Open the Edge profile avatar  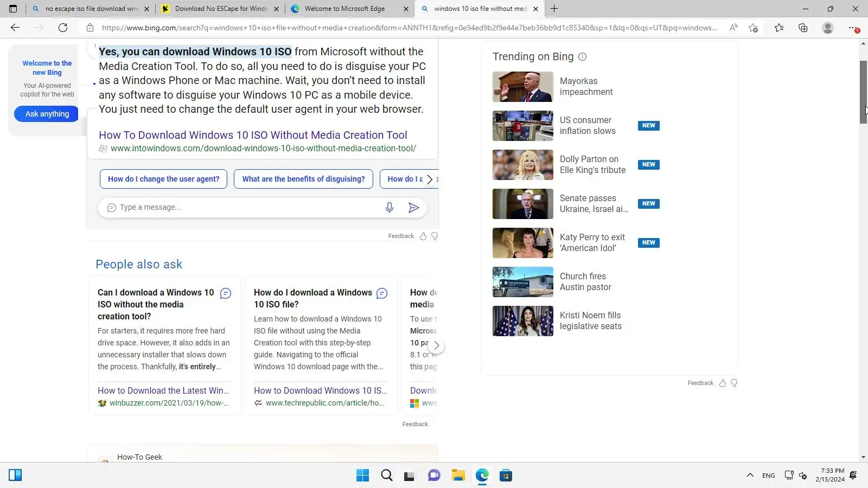click(x=827, y=28)
